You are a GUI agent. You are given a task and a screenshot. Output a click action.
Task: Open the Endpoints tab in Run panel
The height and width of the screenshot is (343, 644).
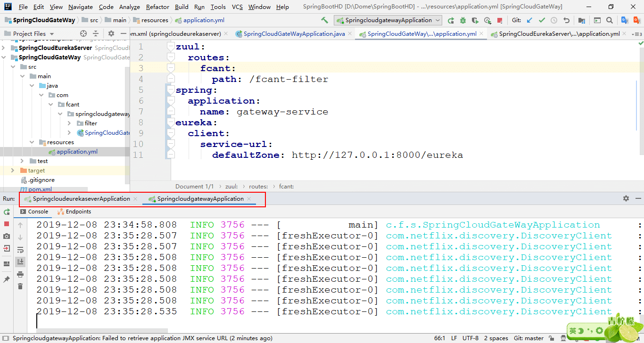tap(74, 212)
